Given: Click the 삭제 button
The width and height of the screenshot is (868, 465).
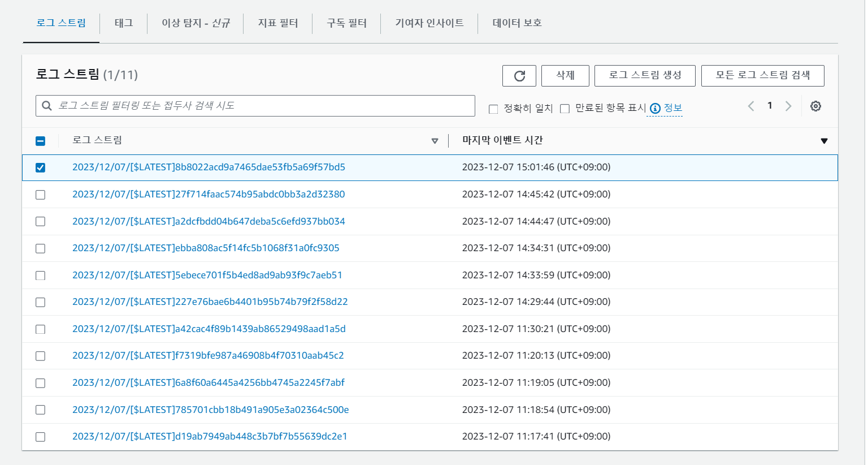Looking at the screenshot, I should click(565, 76).
